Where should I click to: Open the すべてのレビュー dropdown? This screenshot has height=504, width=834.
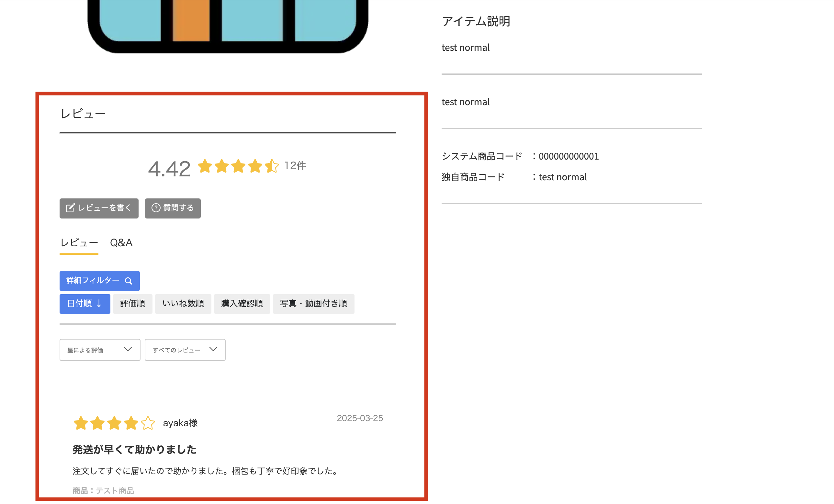tap(185, 350)
